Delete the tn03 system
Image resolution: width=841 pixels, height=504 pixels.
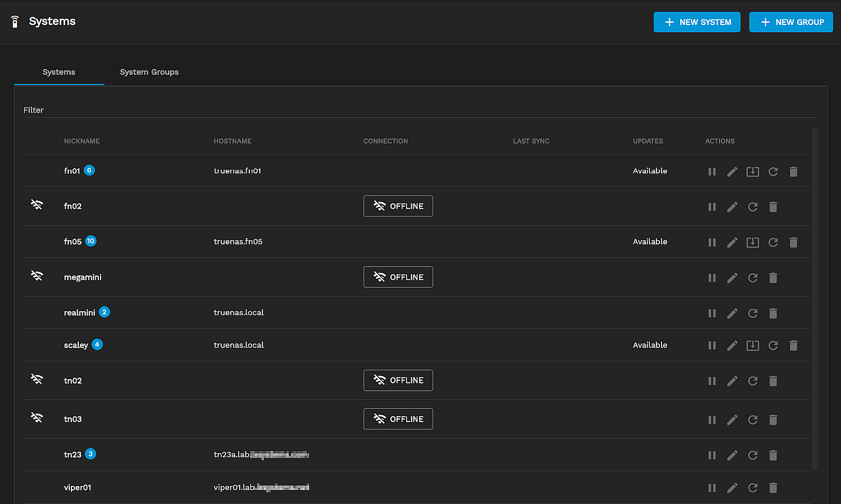point(773,419)
